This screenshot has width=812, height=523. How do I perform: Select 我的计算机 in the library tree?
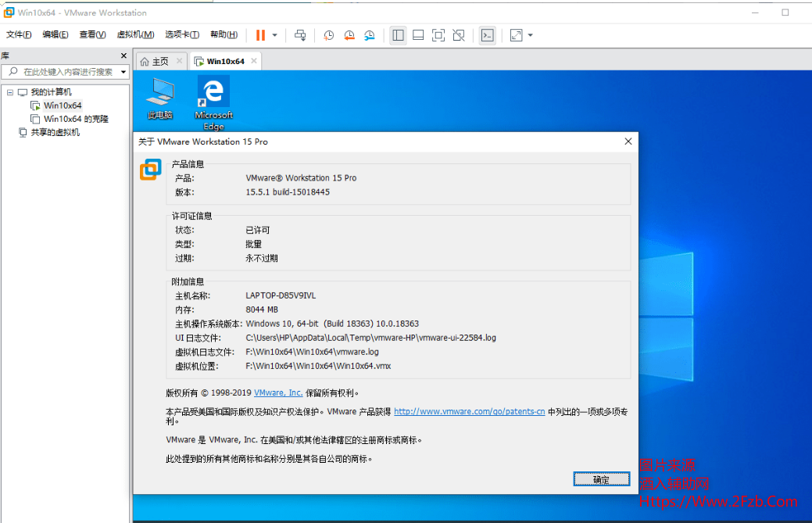(52, 92)
